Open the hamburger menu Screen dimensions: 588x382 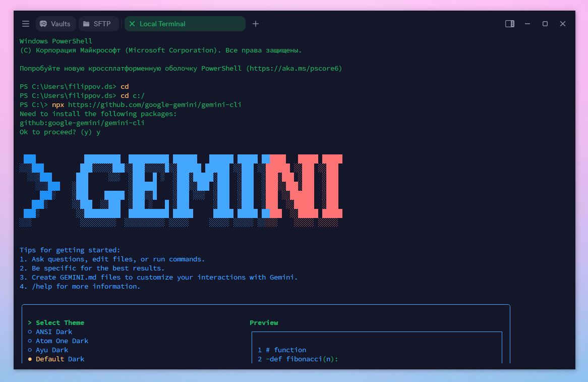(26, 24)
